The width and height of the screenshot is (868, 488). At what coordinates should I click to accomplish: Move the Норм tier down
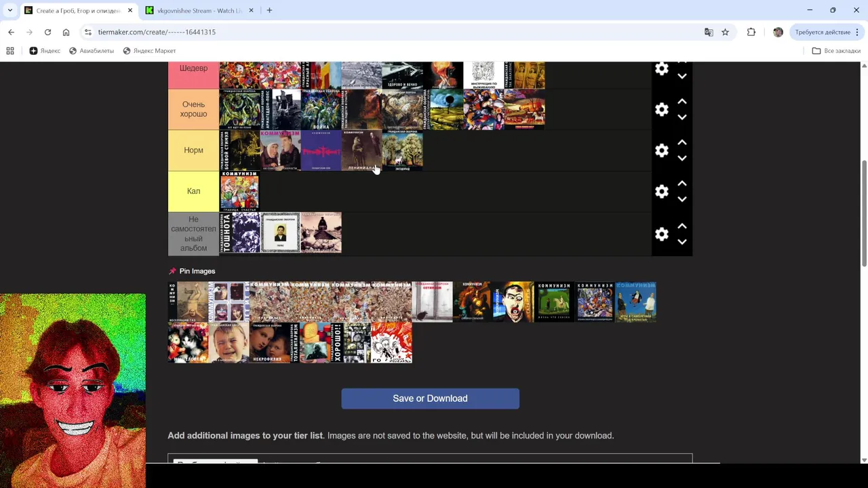pos(682,158)
